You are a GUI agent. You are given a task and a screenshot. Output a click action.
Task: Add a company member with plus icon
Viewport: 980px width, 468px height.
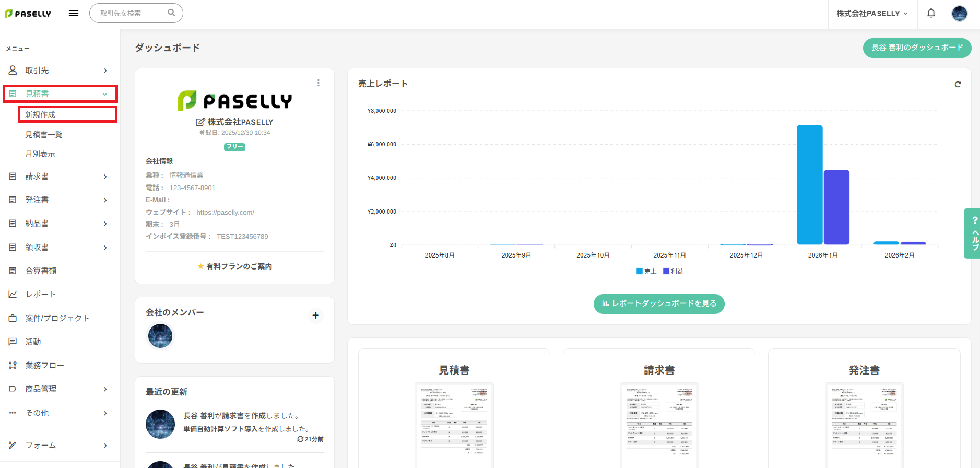(315, 315)
